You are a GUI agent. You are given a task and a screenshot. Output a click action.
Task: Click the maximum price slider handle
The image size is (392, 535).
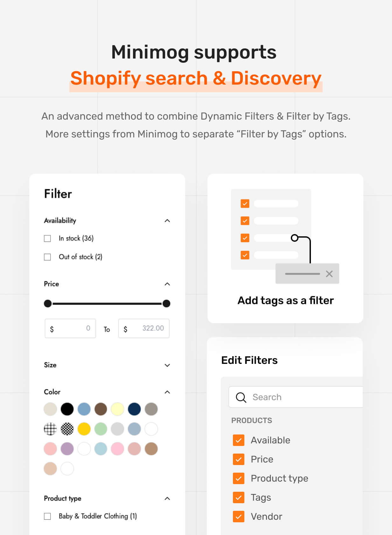click(166, 304)
